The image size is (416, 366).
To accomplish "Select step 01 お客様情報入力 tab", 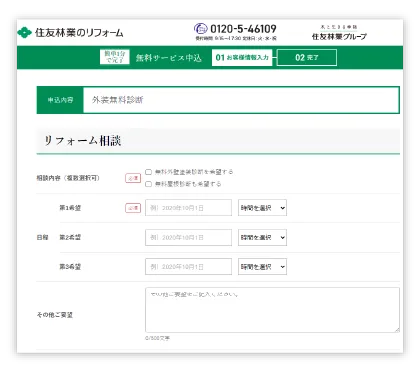I will pos(242,58).
